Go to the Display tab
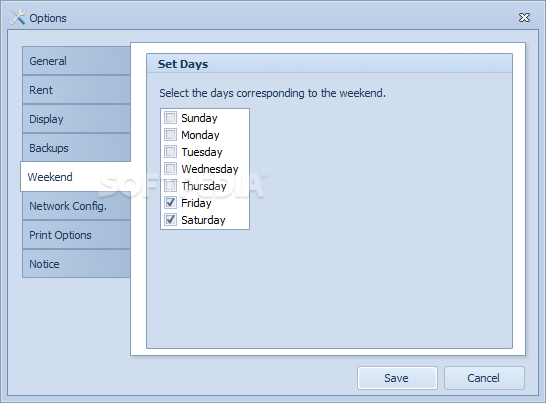The image size is (546, 403). 77,119
